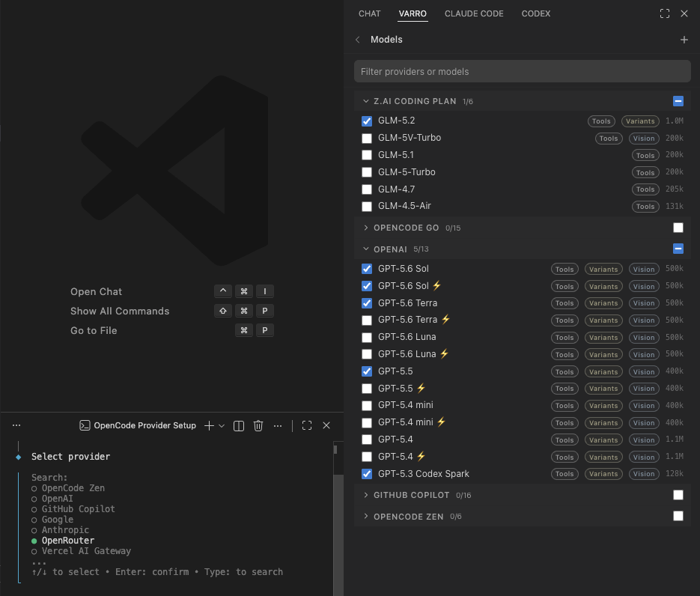Open new terminal with plus icon
Viewport: 700px width, 596px height.
click(x=209, y=426)
